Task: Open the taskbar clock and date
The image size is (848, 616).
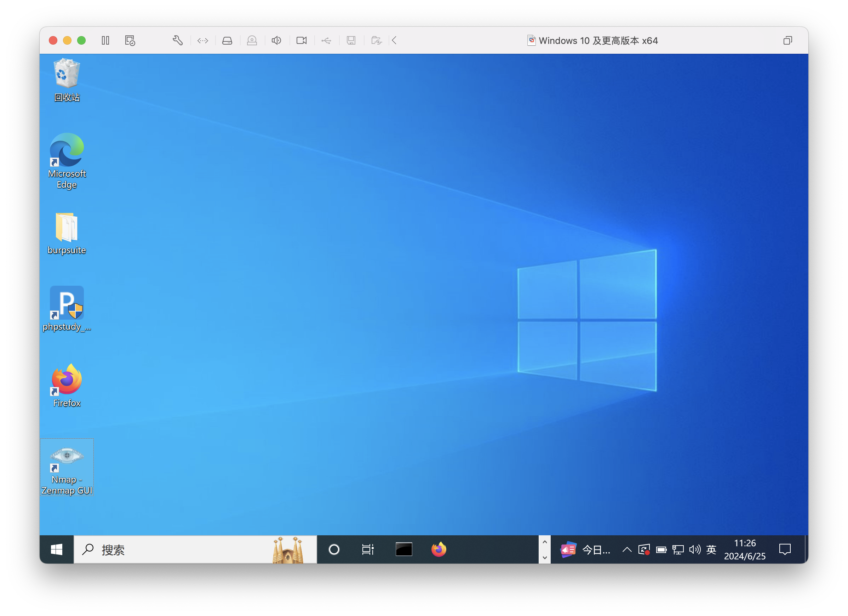Action: coord(744,549)
